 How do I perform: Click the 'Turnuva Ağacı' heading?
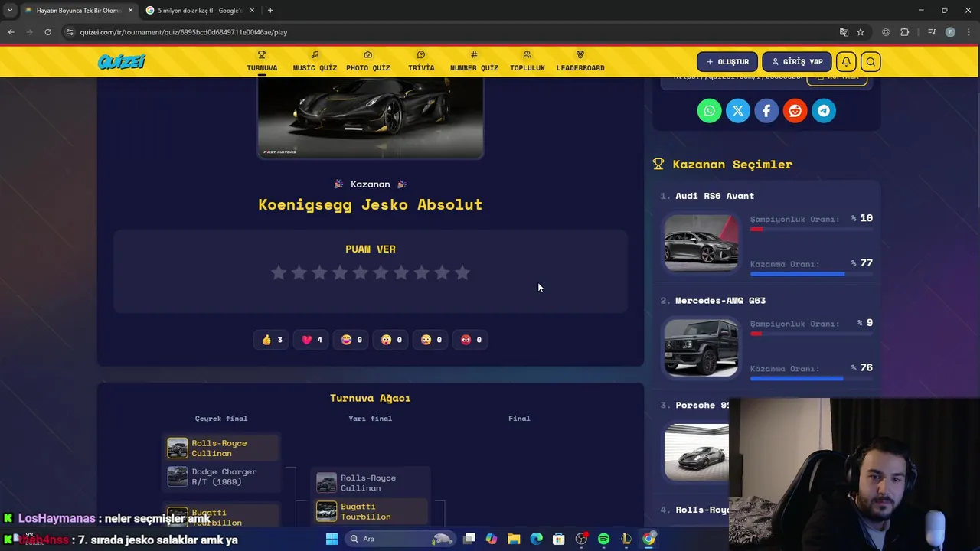click(371, 398)
